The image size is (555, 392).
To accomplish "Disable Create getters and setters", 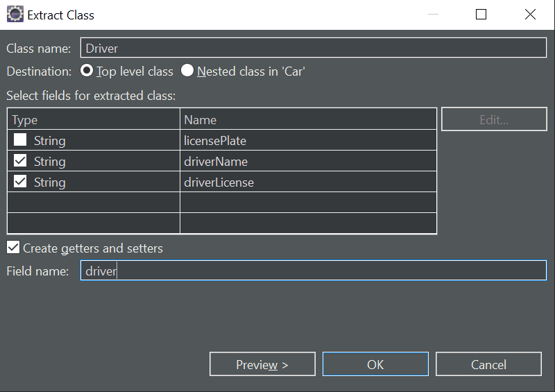I will (13, 248).
